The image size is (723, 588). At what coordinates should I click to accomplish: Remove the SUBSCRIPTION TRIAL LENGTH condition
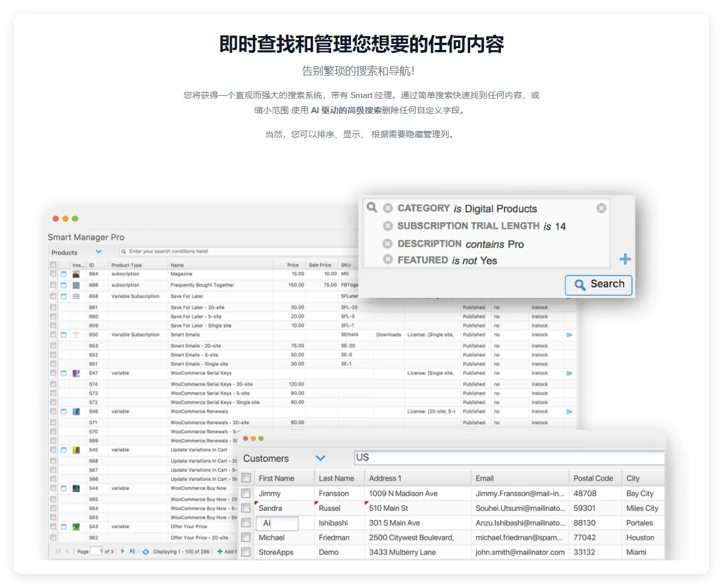tap(388, 226)
